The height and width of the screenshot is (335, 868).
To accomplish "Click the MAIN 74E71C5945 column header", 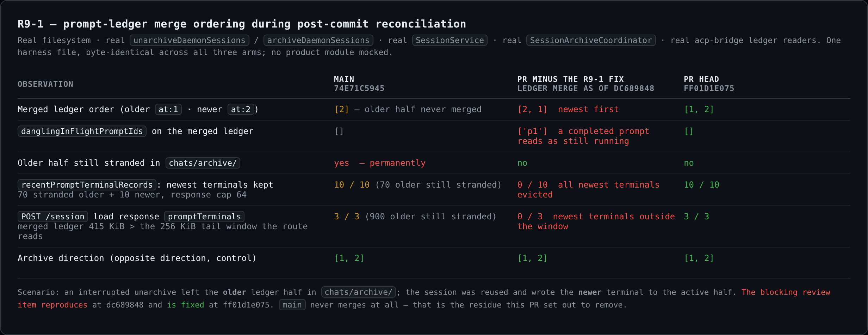I will (x=359, y=84).
